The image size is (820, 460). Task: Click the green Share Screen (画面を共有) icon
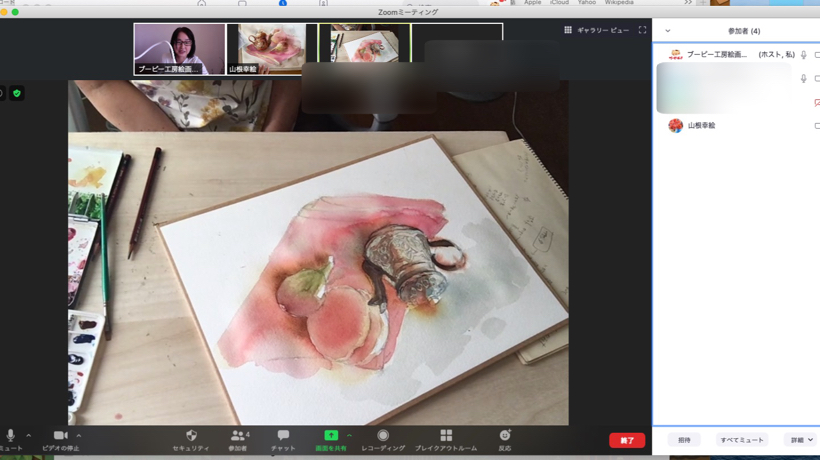331,436
